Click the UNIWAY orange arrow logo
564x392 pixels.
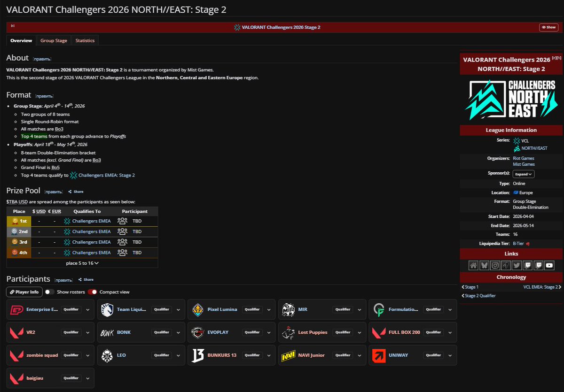[x=379, y=355]
